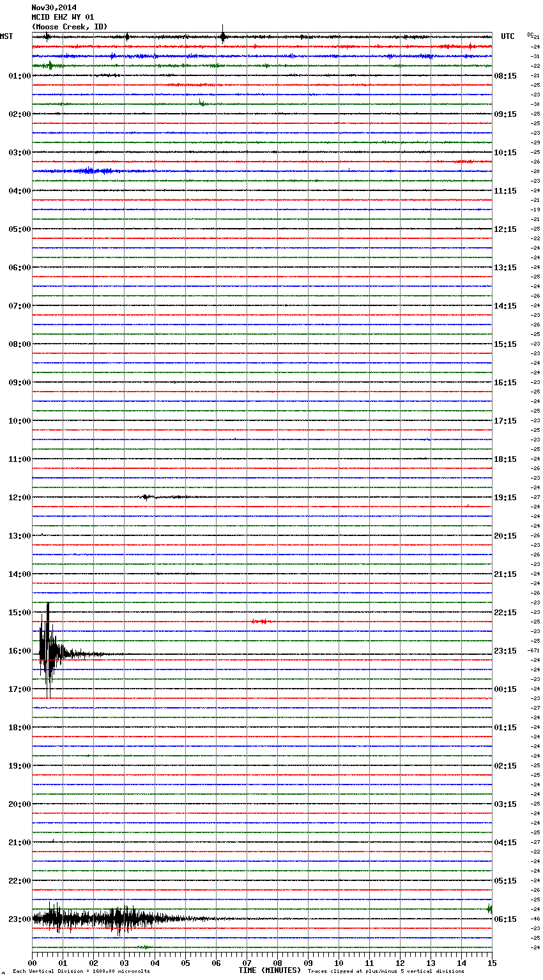Viewport: 543px width, 980px height.
Task: Pick the 06:00 MST time label
Action: coord(19,268)
